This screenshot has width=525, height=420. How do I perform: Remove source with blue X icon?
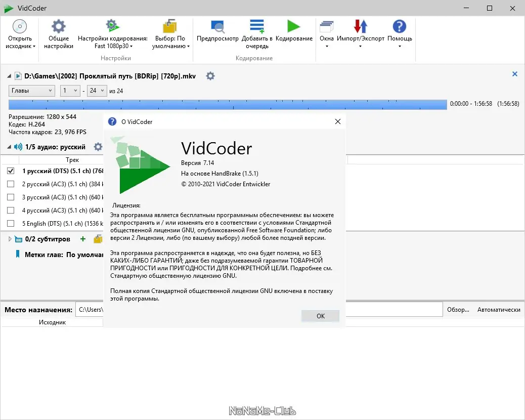[515, 74]
